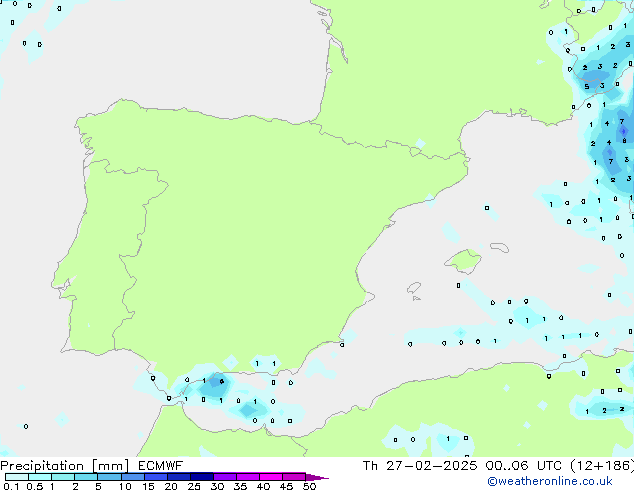The width and height of the screenshot is (634, 490).
Task: Click the Menorca island outline
Action: coord(499,247)
